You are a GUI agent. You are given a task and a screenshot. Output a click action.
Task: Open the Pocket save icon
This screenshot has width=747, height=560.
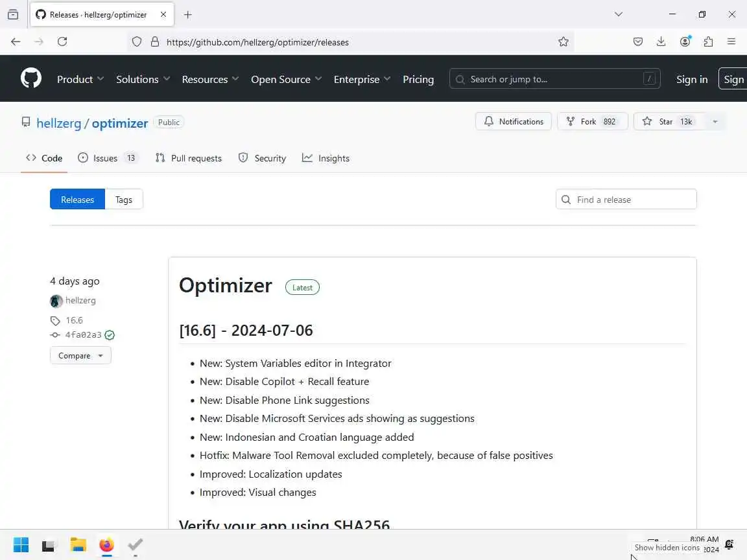click(638, 42)
